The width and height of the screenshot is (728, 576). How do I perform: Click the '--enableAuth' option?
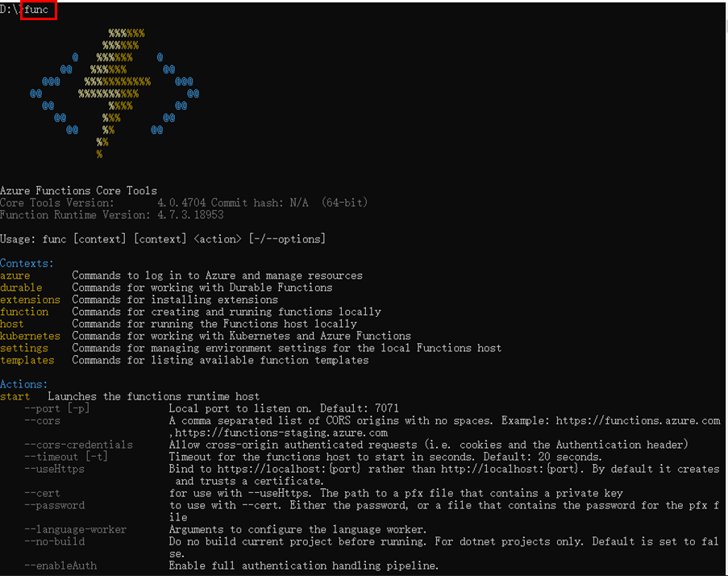coord(60,566)
